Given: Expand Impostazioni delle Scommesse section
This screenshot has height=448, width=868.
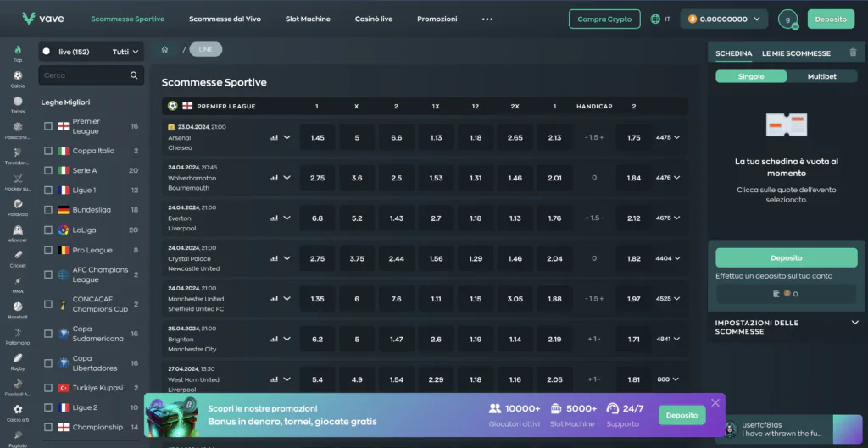Looking at the screenshot, I should (x=855, y=323).
